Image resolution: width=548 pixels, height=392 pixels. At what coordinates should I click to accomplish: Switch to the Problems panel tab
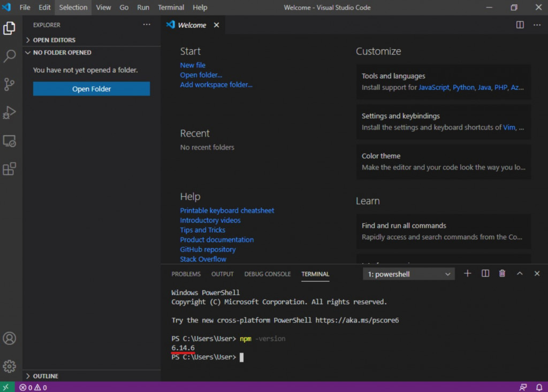coord(186,274)
